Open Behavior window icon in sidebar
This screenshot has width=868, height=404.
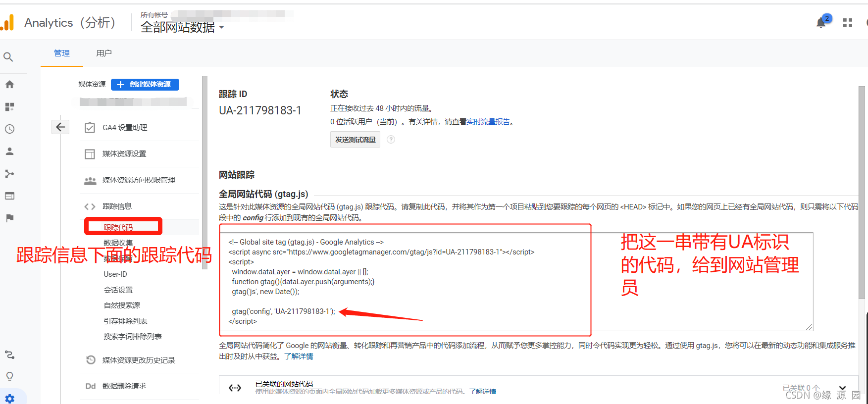9,196
